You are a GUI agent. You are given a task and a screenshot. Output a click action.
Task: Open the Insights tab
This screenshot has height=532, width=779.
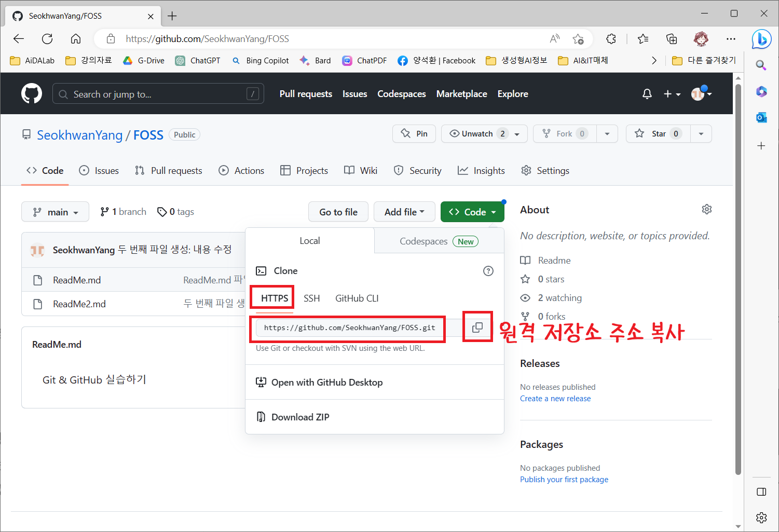[x=481, y=171]
